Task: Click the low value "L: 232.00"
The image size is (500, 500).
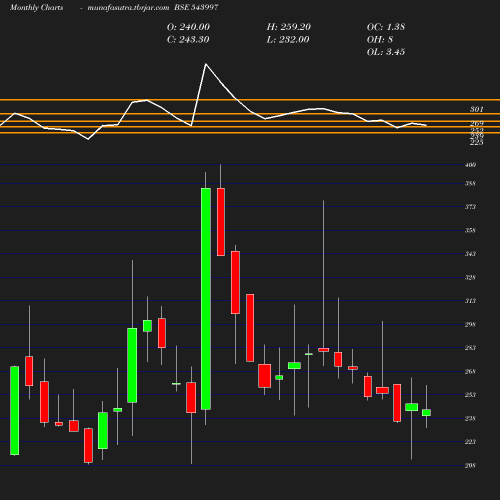Action: [288, 40]
